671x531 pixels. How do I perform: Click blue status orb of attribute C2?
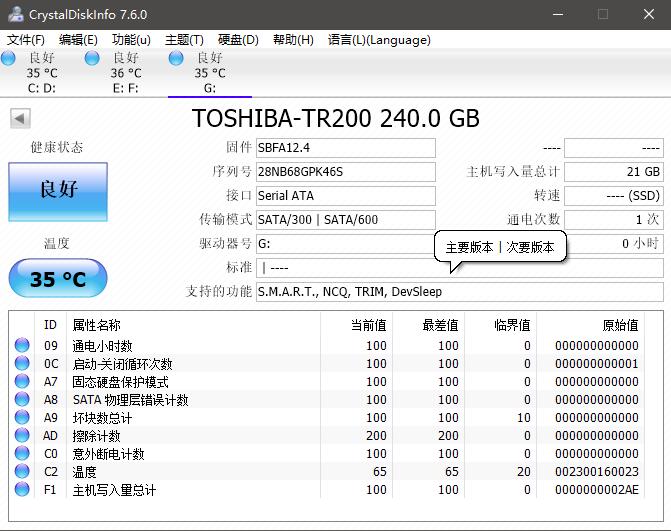pos(22,471)
